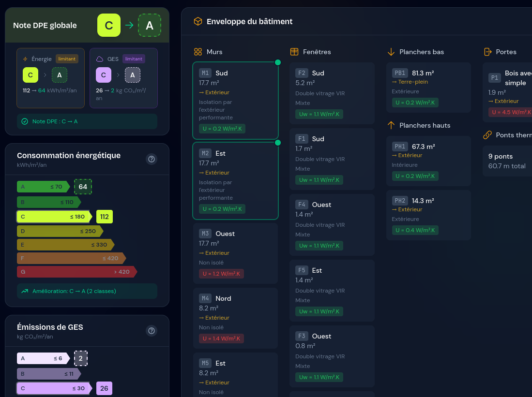Click the Amélioration C → A banner

(87, 291)
